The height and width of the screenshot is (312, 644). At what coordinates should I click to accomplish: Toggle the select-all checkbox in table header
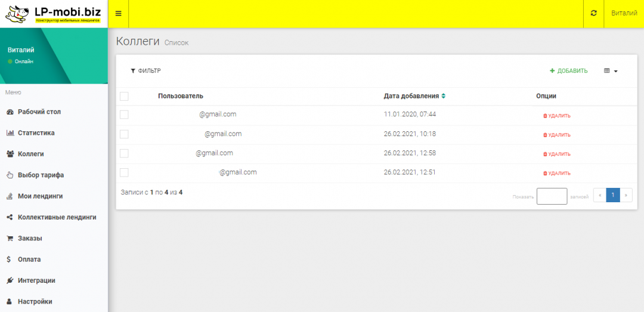coord(124,96)
